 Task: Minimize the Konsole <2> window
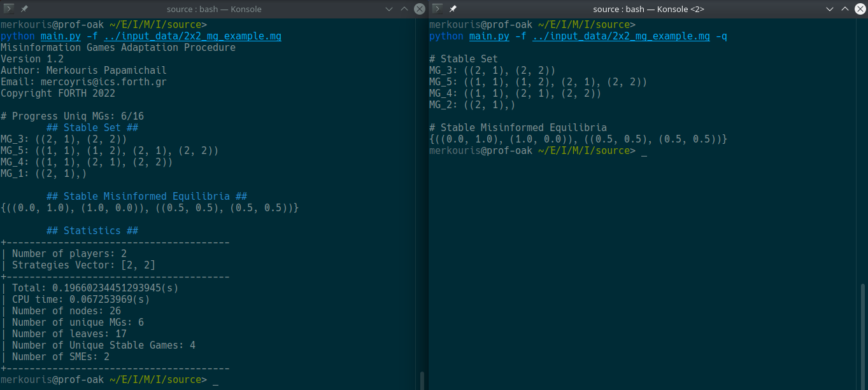pos(829,9)
